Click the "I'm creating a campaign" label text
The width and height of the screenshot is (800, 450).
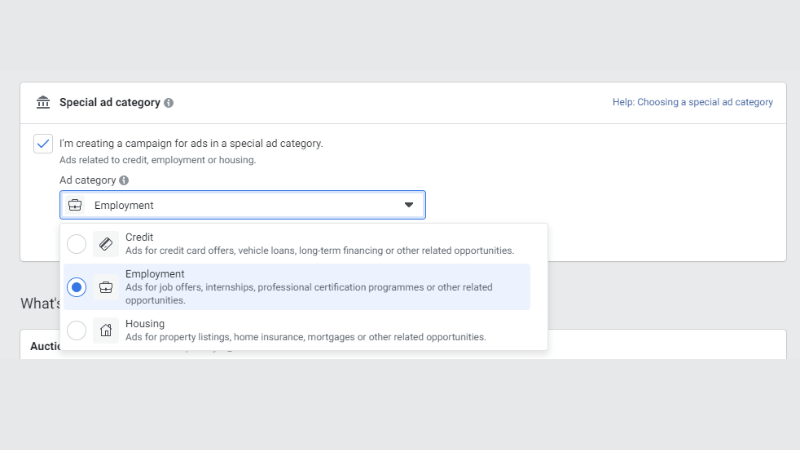(191, 143)
